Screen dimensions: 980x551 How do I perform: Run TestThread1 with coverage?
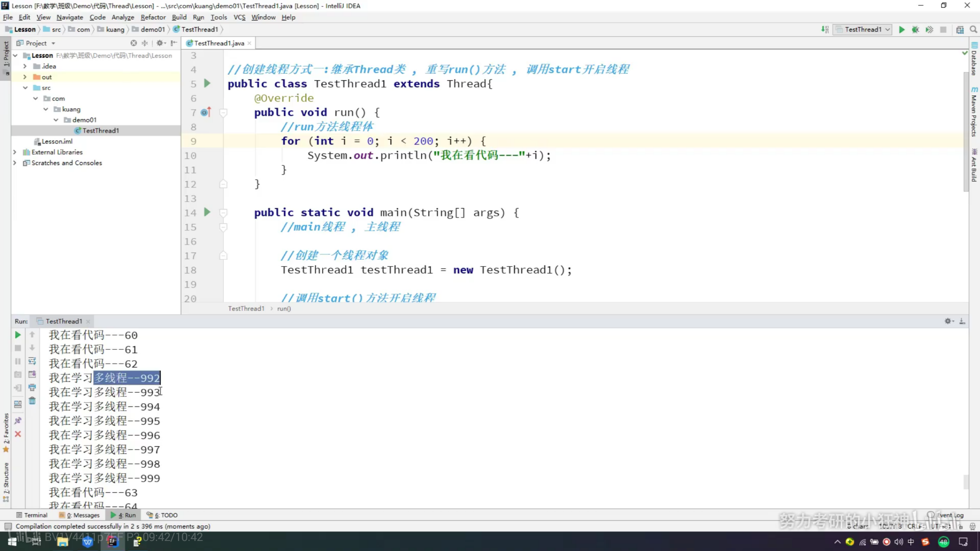929,30
